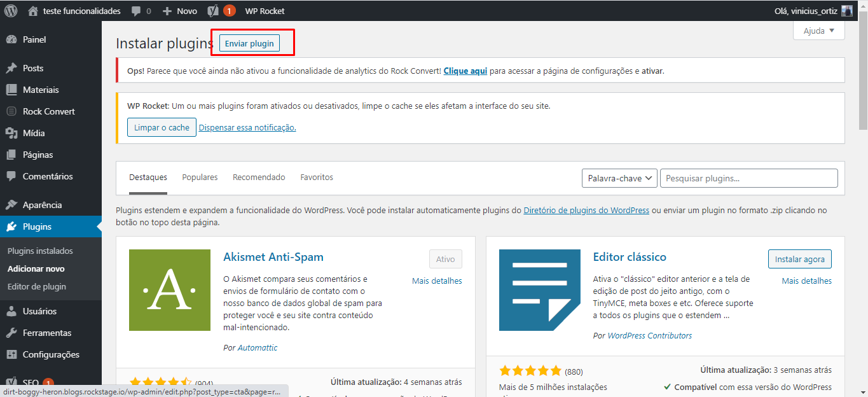Click teste funcionalidades site name
The width and height of the screenshot is (868, 397).
tap(81, 11)
